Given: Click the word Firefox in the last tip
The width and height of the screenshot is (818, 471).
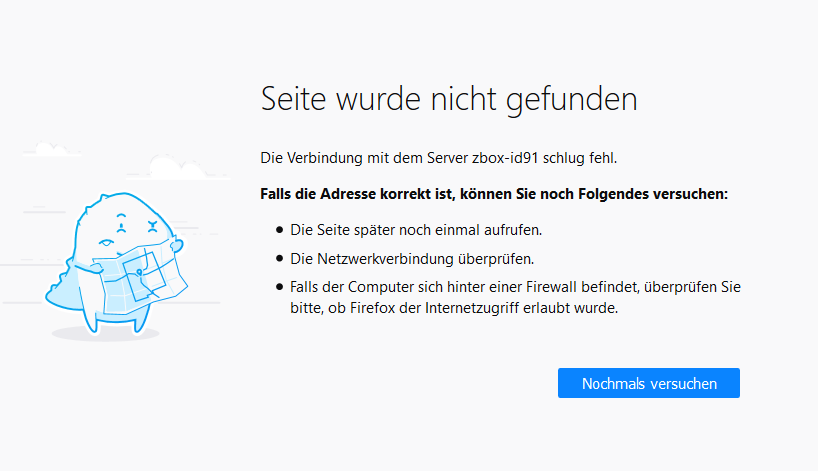Looking at the screenshot, I should point(372,308).
